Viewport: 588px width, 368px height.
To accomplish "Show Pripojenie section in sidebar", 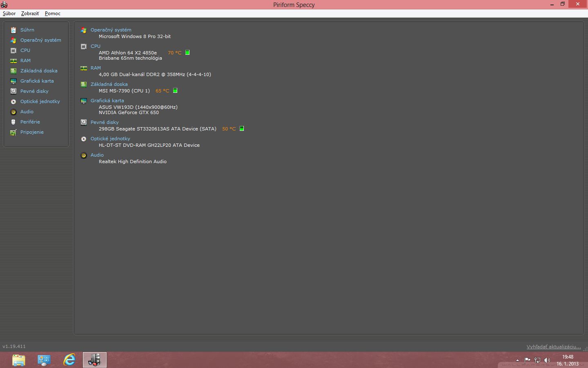I will pos(32,132).
